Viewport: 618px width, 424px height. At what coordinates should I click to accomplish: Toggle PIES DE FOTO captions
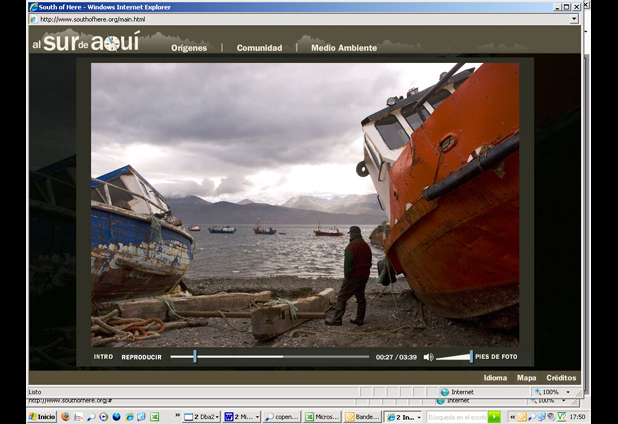coord(496,357)
